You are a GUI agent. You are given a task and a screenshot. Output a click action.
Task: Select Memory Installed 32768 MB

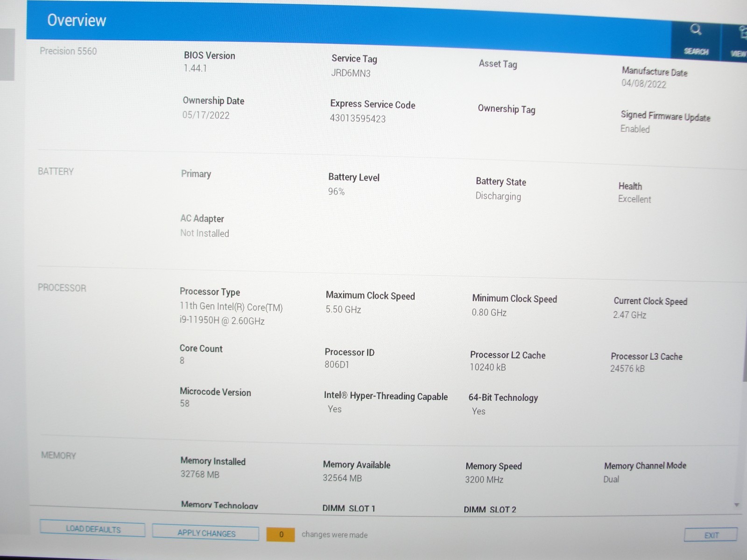(x=200, y=474)
